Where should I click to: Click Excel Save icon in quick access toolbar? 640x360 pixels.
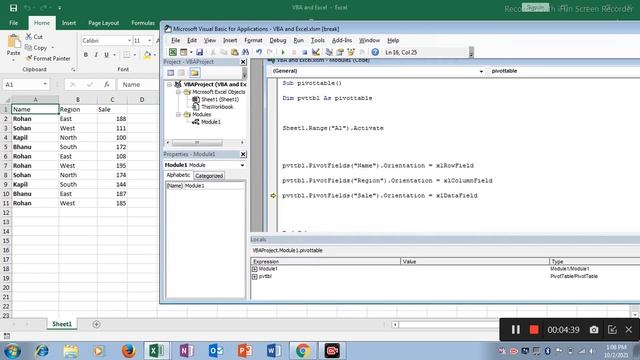pos(13,8)
